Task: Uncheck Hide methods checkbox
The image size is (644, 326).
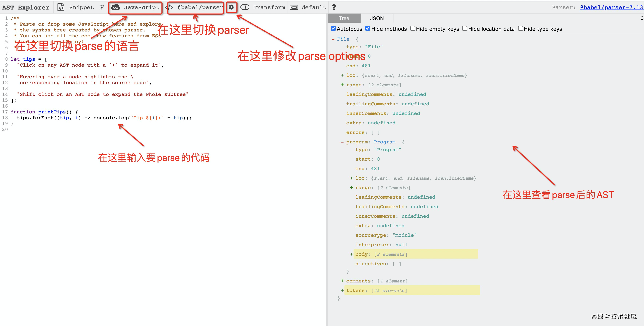Action: pyautogui.click(x=368, y=29)
